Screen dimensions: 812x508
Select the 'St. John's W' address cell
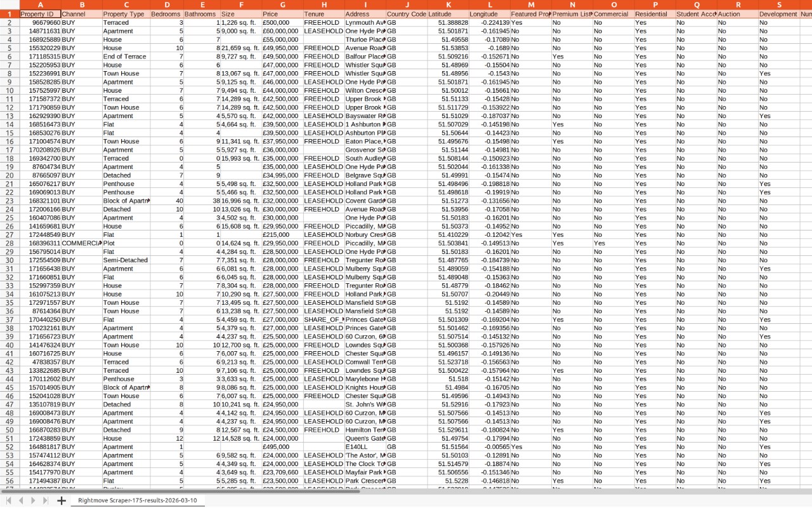pos(365,404)
